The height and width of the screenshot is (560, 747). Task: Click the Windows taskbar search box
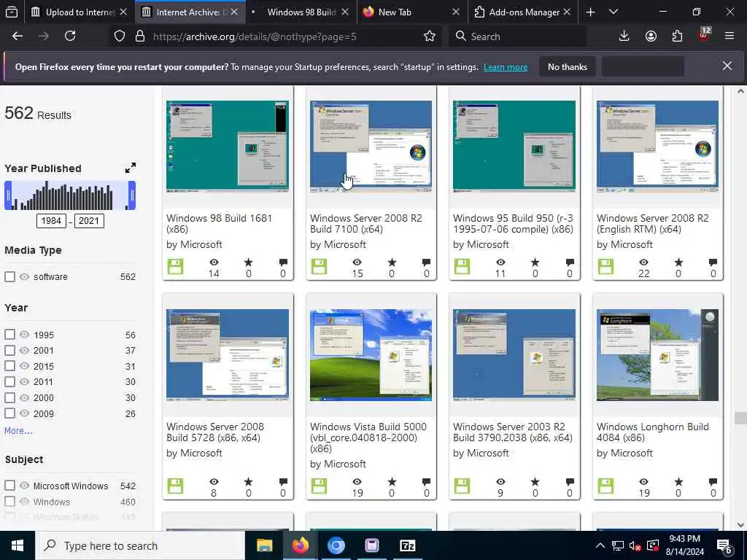140,545
